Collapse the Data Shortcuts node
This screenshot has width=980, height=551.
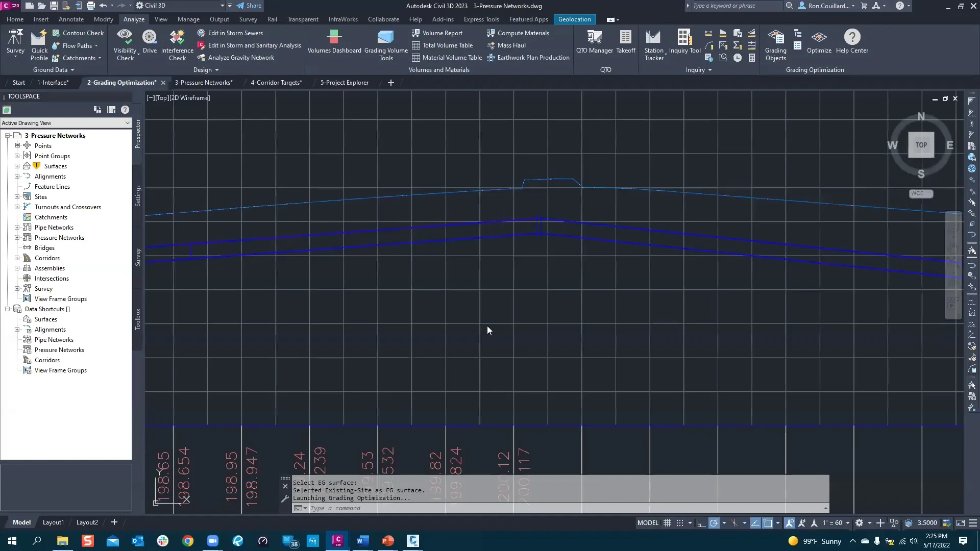click(x=8, y=309)
